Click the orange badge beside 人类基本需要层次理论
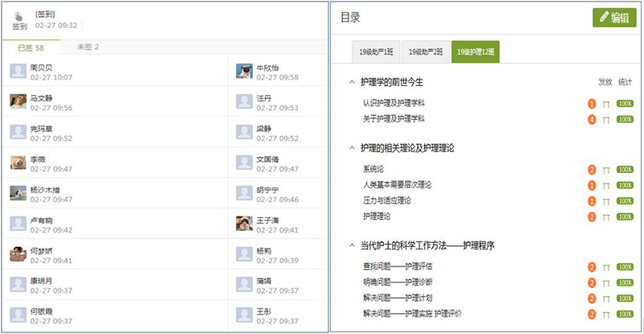The image size is (644, 334). coord(592,185)
